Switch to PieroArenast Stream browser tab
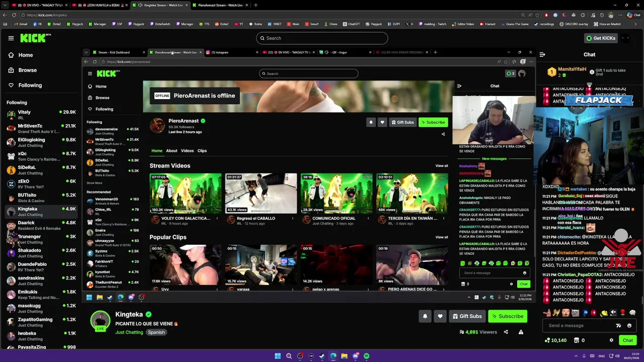The image size is (644, 362). 220,5
